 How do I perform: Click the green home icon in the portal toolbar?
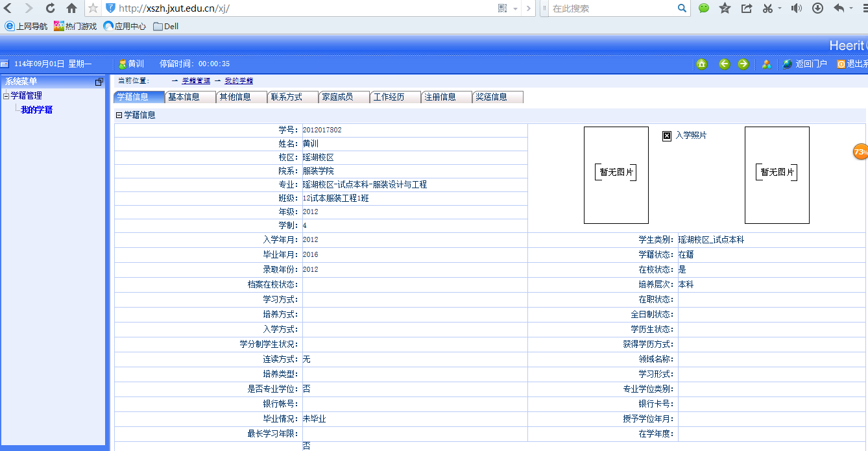click(x=701, y=64)
